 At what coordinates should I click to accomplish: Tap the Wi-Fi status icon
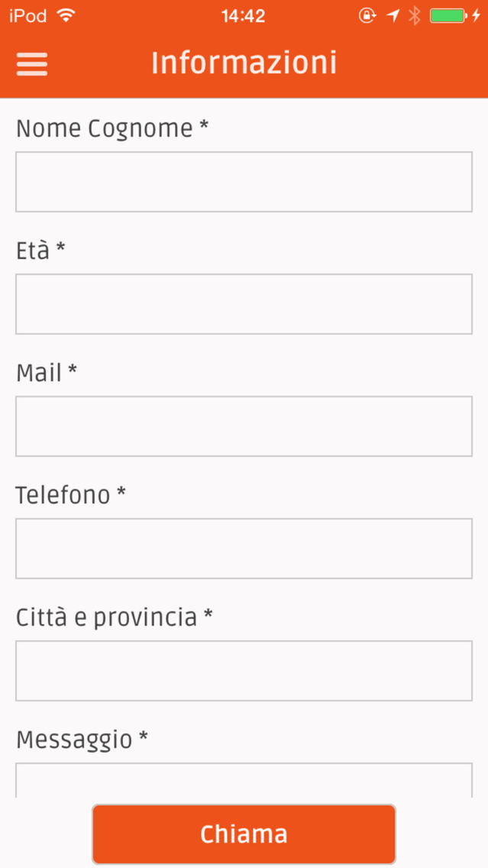(66, 15)
